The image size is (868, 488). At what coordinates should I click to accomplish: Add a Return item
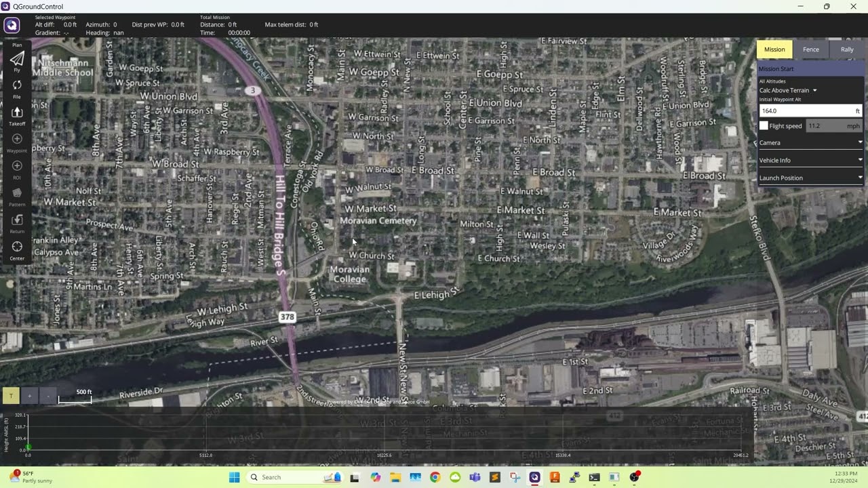coord(17,224)
